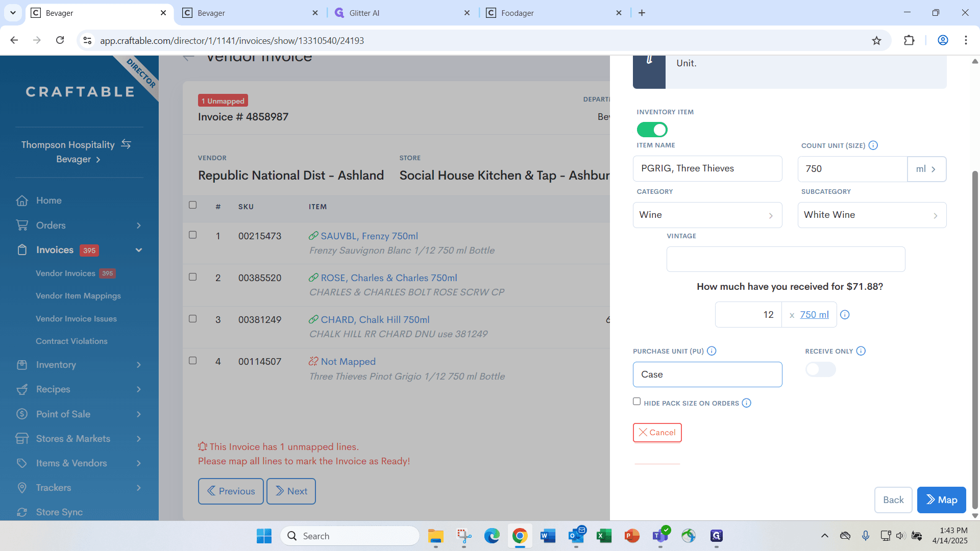The height and width of the screenshot is (551, 980).
Task: Click the Orders cart icon
Action: pyautogui.click(x=22, y=225)
